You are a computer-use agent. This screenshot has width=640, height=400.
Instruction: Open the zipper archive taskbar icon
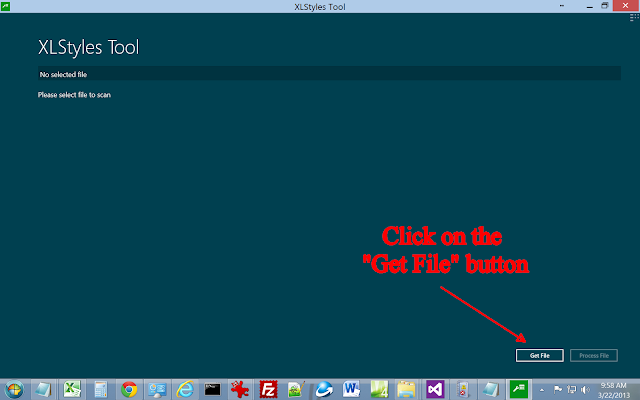click(463, 389)
